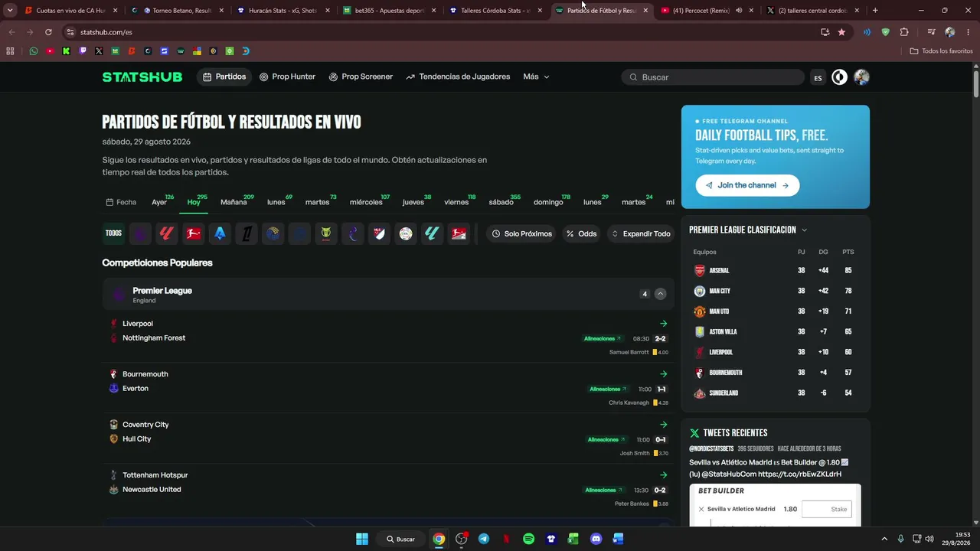Open the ES language selector
Image resolution: width=980 pixels, height=551 pixels.
[818, 77]
